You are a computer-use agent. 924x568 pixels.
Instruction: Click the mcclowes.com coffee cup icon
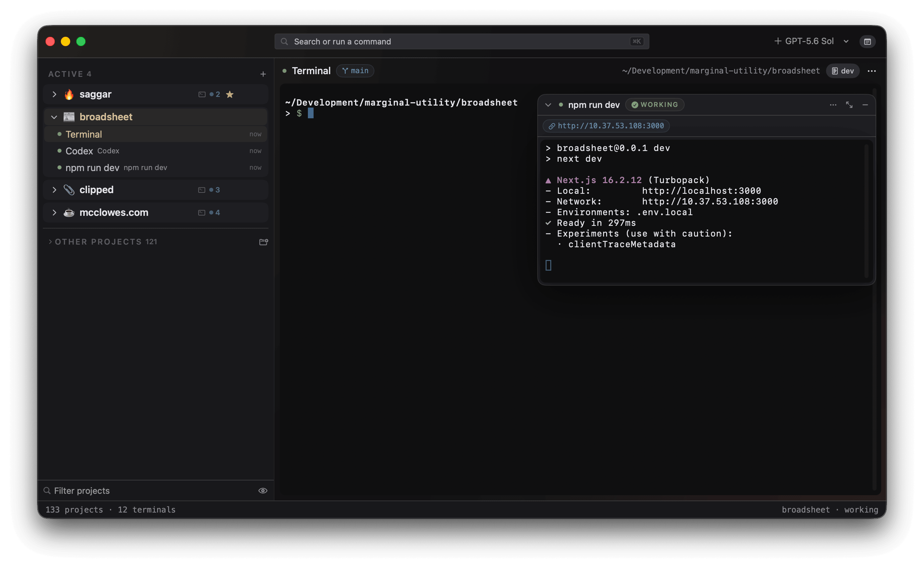(x=69, y=212)
